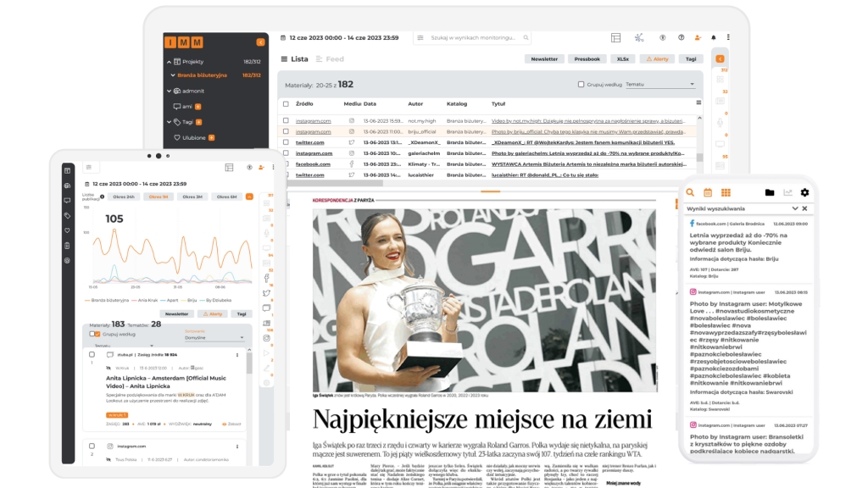Enable the 'Grupuj według' checkbox in desktop list

pos(581,85)
